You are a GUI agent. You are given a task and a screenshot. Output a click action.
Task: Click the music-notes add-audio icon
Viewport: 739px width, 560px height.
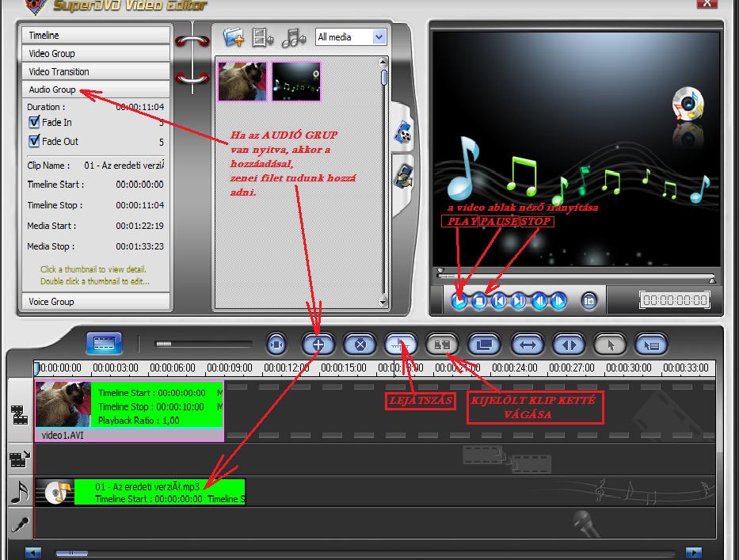(x=293, y=37)
